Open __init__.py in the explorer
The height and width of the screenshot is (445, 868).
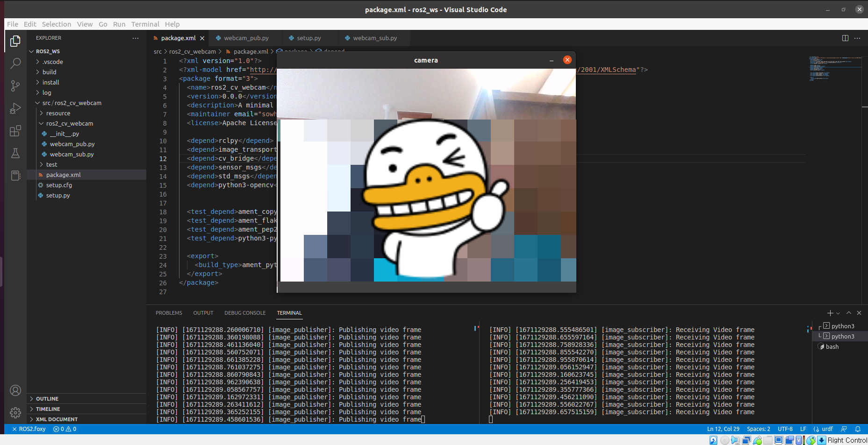click(x=86, y=134)
